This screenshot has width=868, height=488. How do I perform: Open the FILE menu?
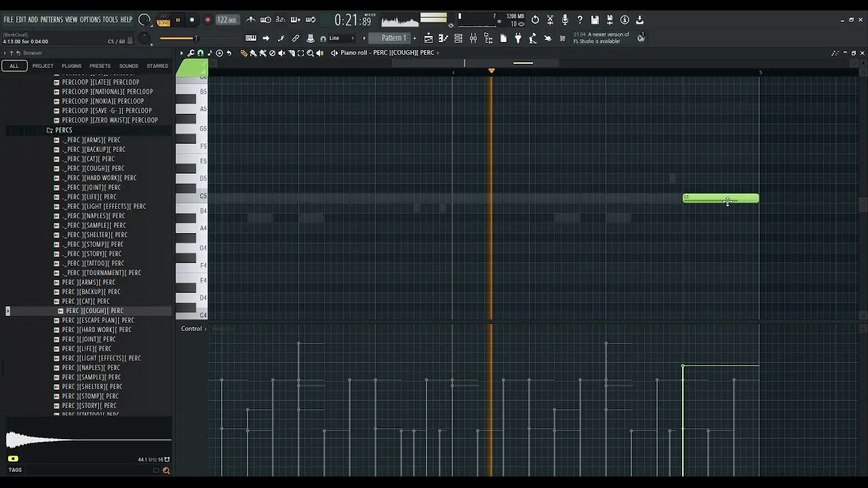pos(9,20)
